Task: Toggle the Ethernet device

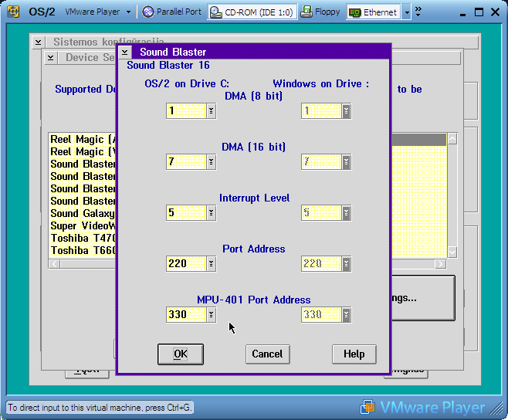Action: 373,12
